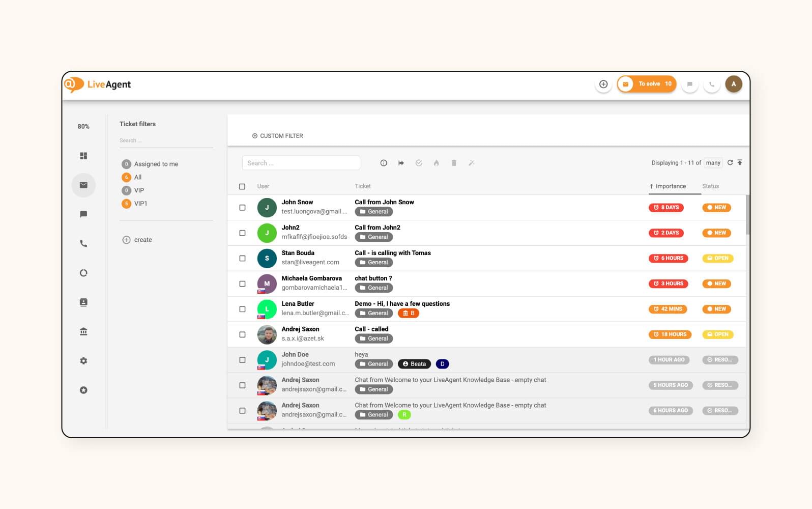Open the Tickets envelope icon in sidebar

click(83, 185)
